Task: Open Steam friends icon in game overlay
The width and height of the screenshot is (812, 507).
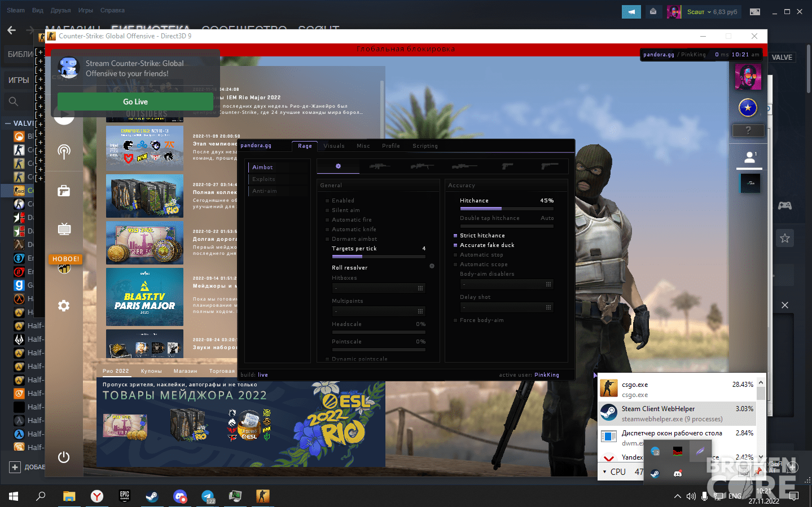Action: [x=749, y=157]
